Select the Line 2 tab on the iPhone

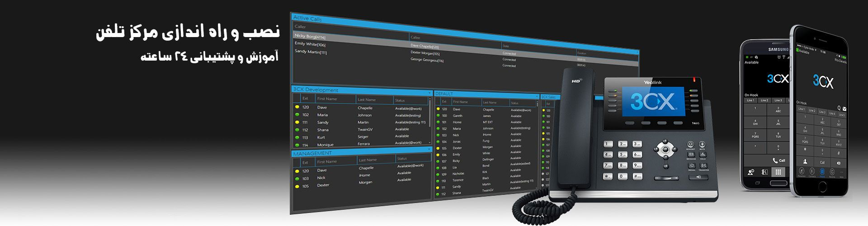[x=812, y=110]
